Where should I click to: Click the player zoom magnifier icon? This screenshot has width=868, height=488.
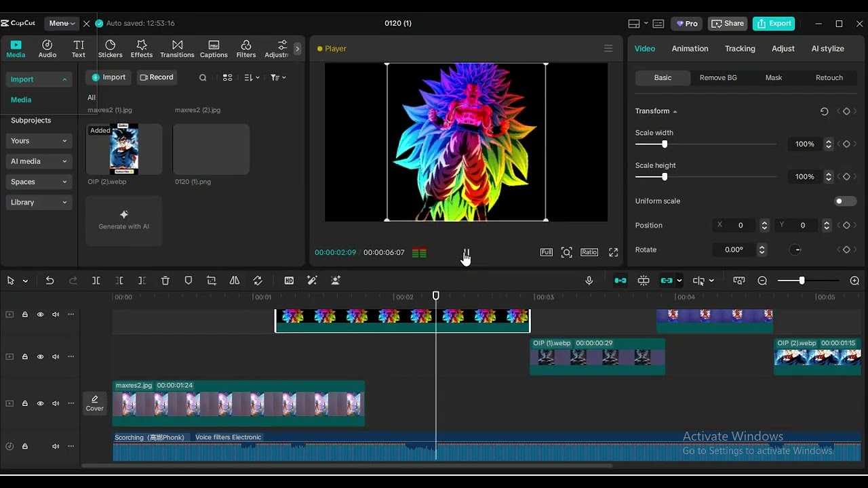pos(566,252)
